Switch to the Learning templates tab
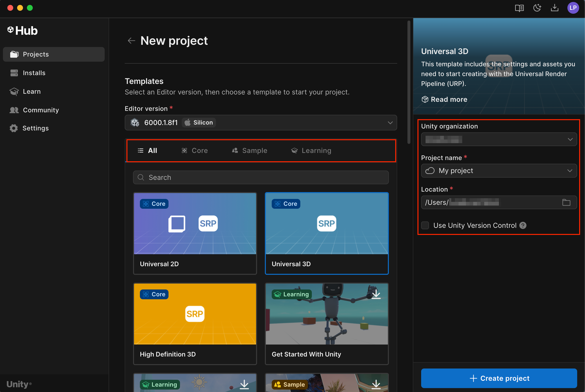Image resolution: width=585 pixels, height=392 pixels. click(311, 150)
